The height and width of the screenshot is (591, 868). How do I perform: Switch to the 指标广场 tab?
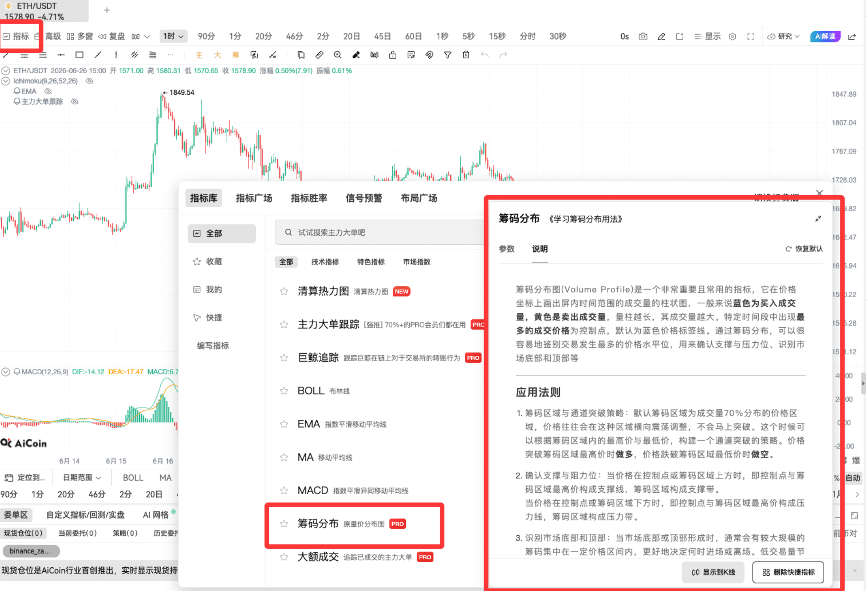254,198
